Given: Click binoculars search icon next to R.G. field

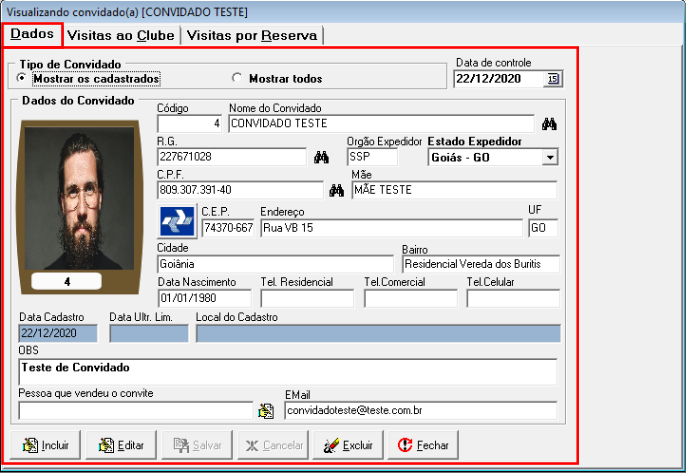Looking at the screenshot, I should click(x=321, y=157).
